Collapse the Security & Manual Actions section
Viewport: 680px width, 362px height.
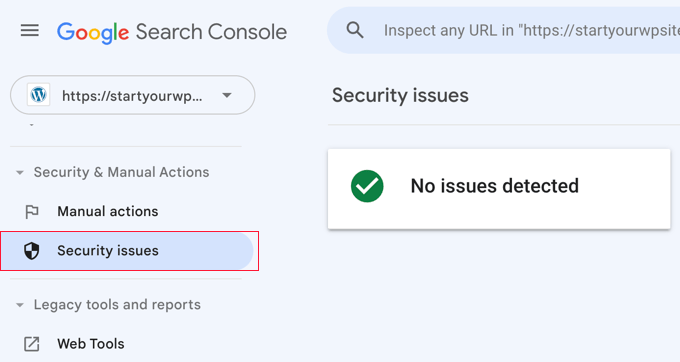click(x=20, y=173)
